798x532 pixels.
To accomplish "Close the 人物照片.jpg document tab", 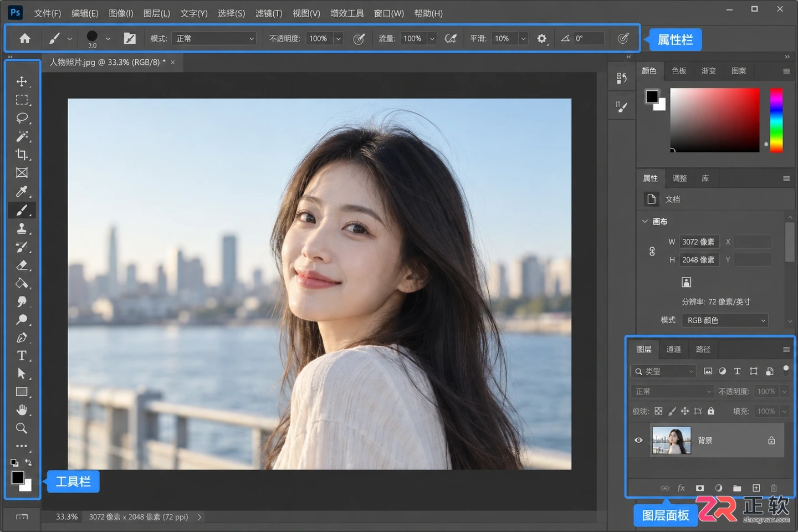I will (173, 63).
